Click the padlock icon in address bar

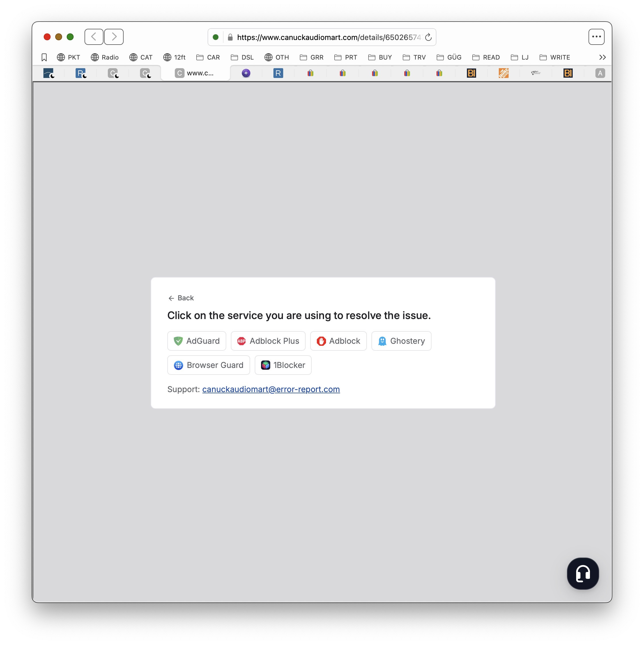coord(230,37)
